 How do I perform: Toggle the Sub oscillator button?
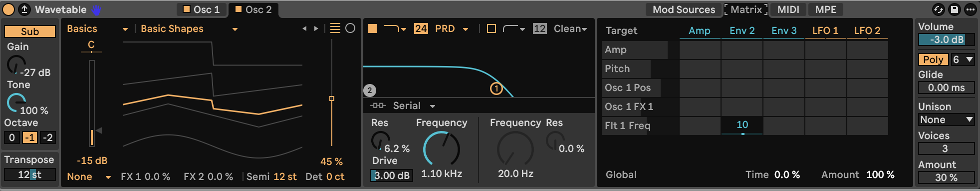tap(30, 31)
